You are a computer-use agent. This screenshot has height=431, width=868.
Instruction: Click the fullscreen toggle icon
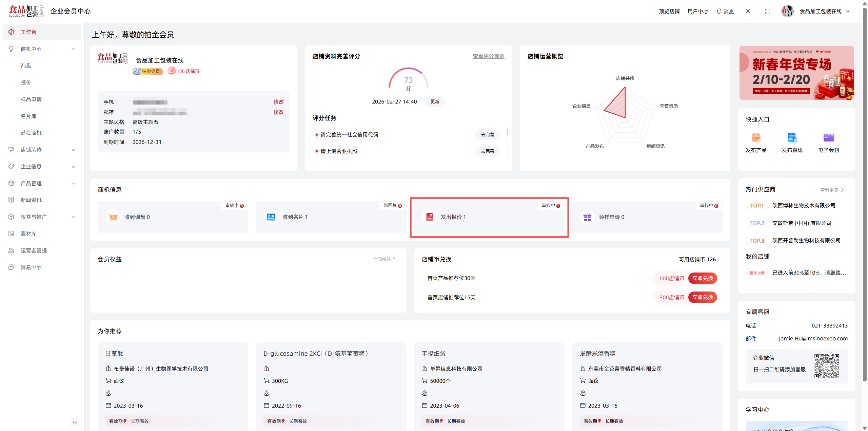click(x=768, y=11)
